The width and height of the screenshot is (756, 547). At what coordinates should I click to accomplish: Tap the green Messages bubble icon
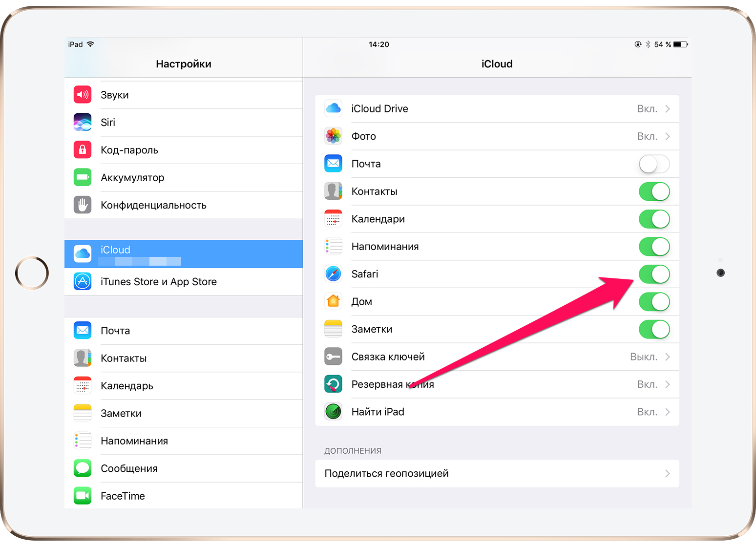(83, 468)
